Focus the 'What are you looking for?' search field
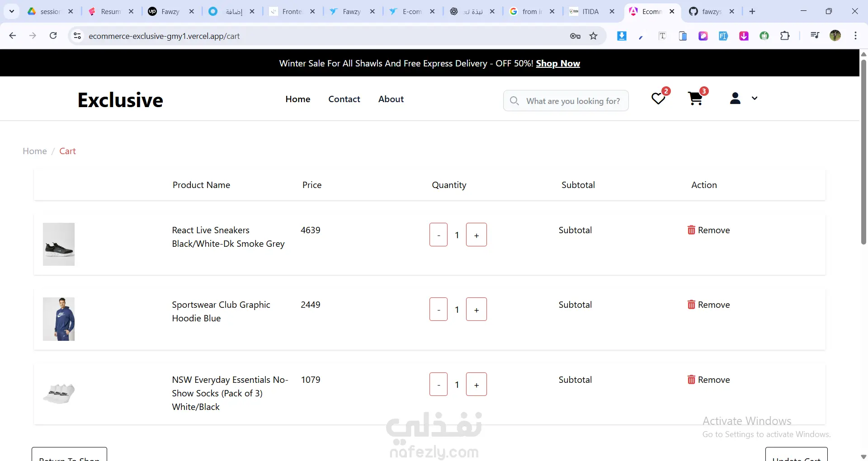Screen dimensions: 868x461 click(x=566, y=100)
